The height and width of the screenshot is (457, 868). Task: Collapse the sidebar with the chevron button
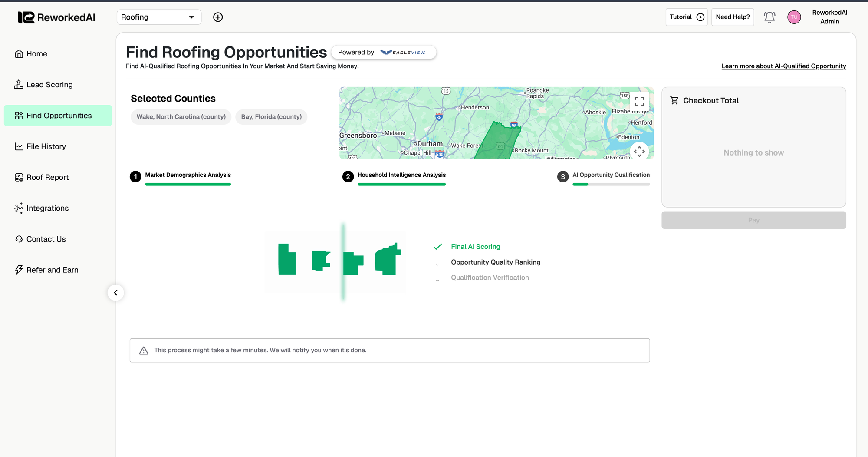[115, 293]
